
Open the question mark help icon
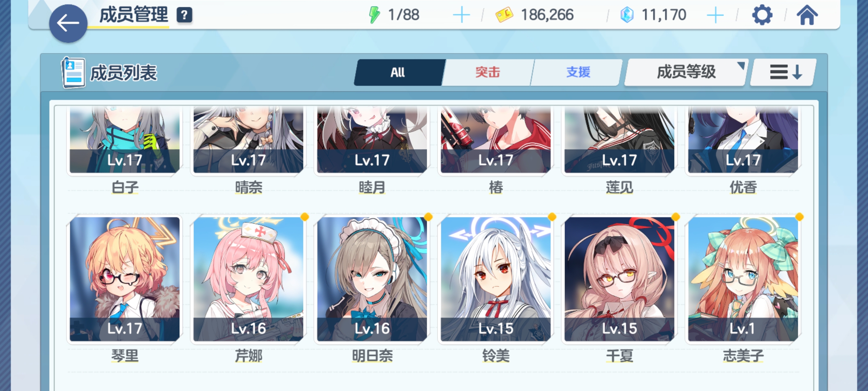point(184,15)
